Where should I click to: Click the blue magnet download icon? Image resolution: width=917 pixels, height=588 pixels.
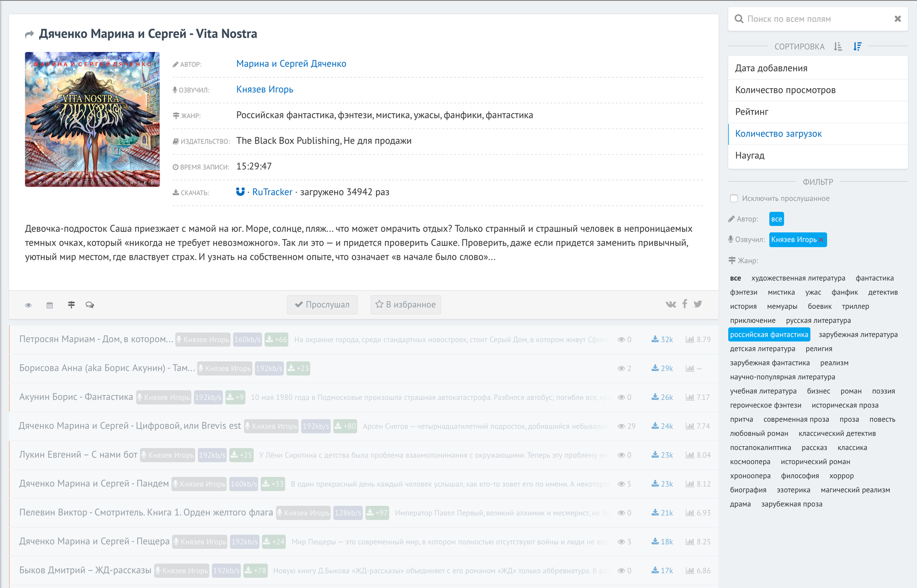click(x=240, y=191)
